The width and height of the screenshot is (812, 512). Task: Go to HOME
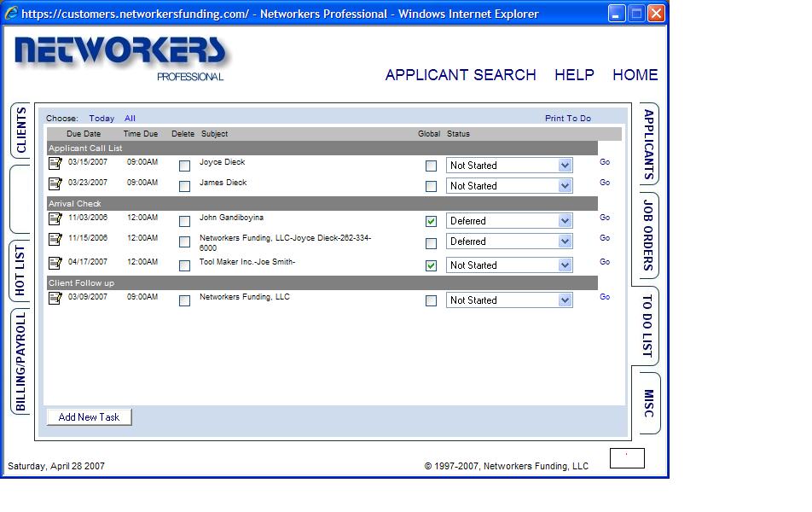tap(635, 75)
